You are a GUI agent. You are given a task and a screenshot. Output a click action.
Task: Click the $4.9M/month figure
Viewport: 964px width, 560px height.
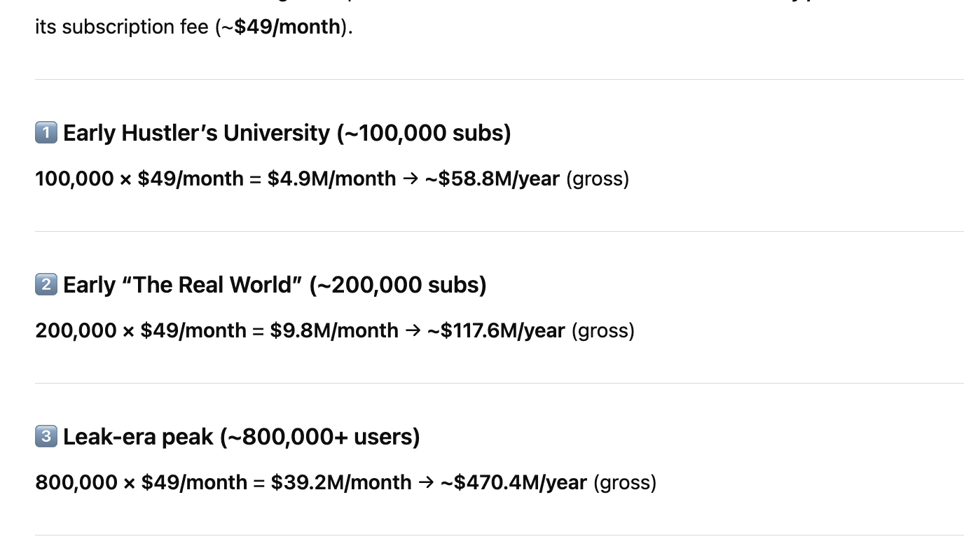pos(331,178)
